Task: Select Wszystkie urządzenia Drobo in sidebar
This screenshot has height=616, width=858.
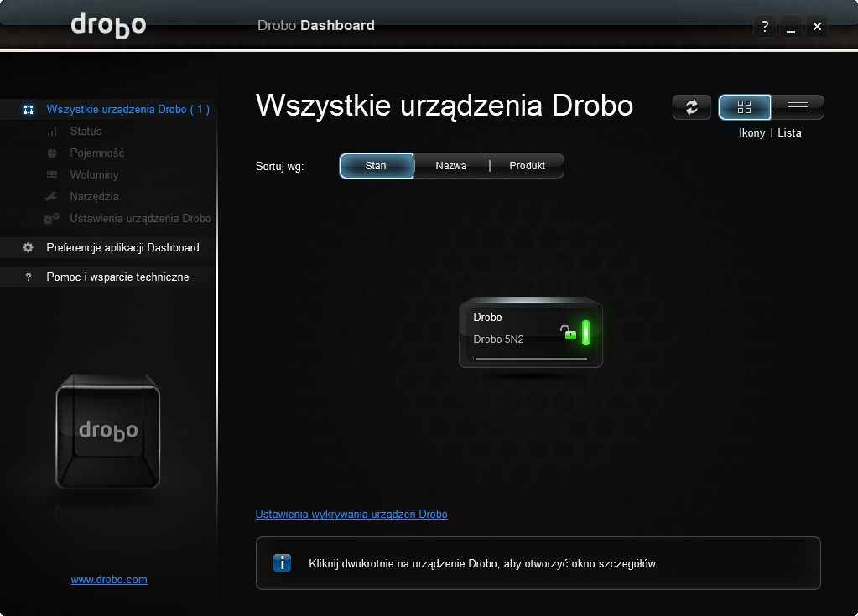Action: point(128,109)
